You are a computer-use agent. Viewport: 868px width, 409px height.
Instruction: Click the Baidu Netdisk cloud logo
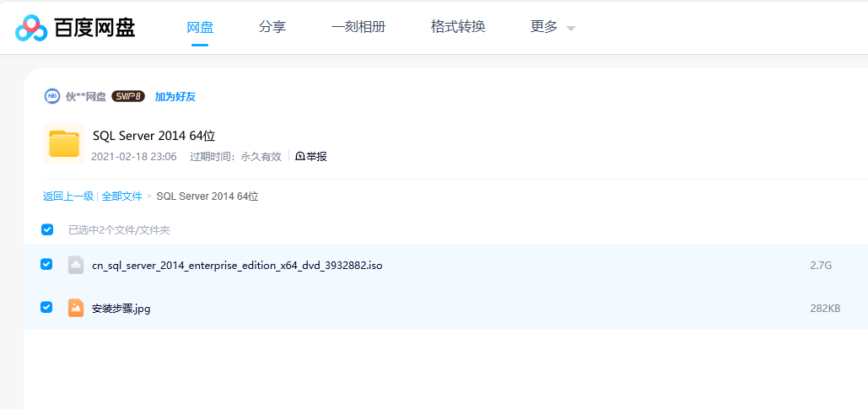pyautogui.click(x=32, y=28)
